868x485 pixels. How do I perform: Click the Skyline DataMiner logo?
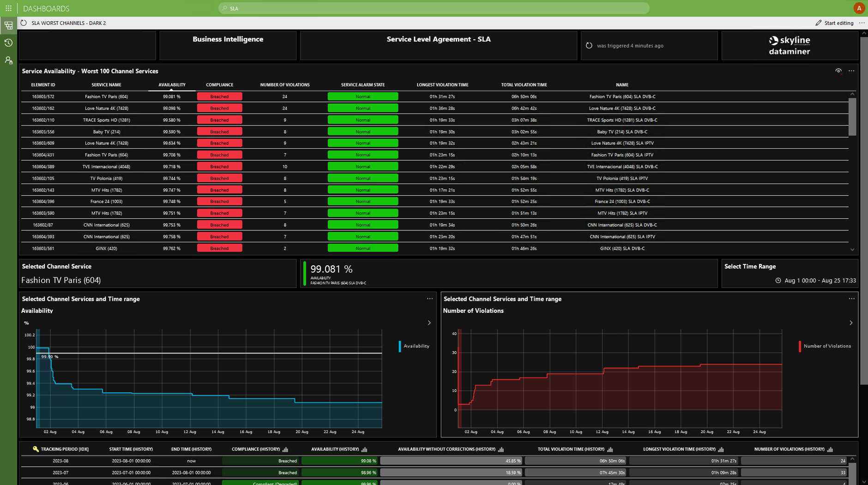click(790, 46)
